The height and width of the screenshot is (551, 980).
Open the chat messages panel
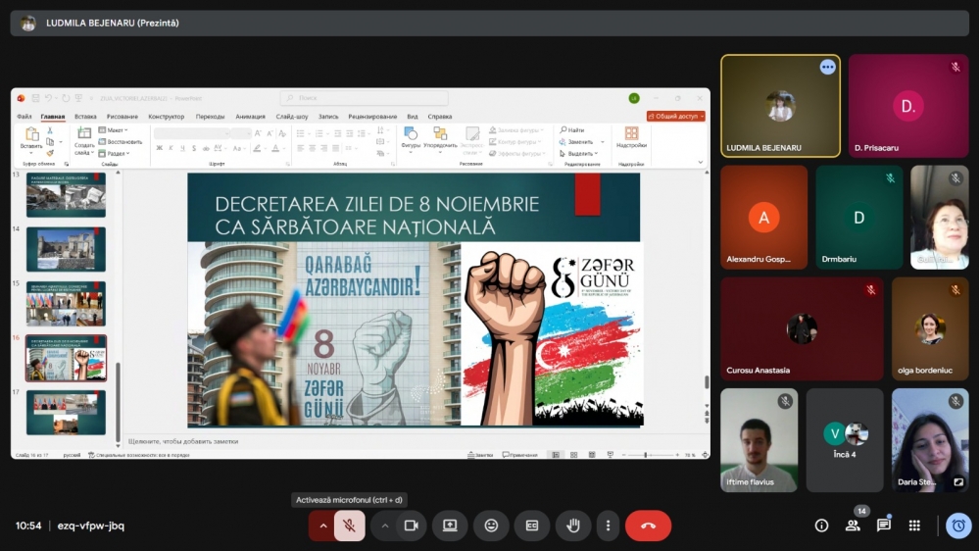click(x=884, y=526)
